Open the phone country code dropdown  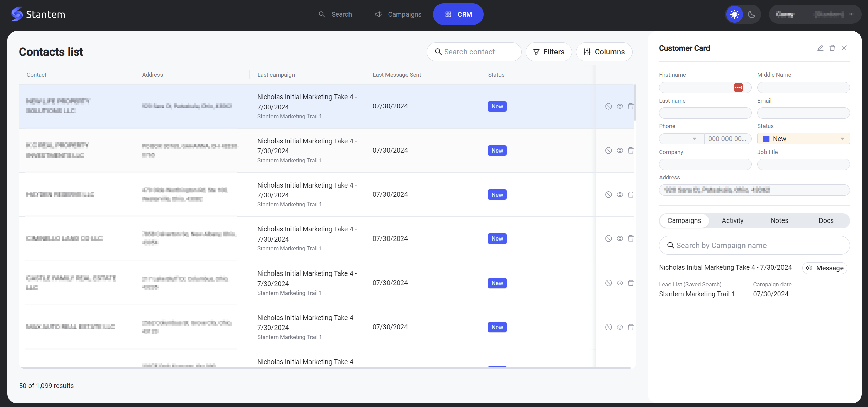681,139
